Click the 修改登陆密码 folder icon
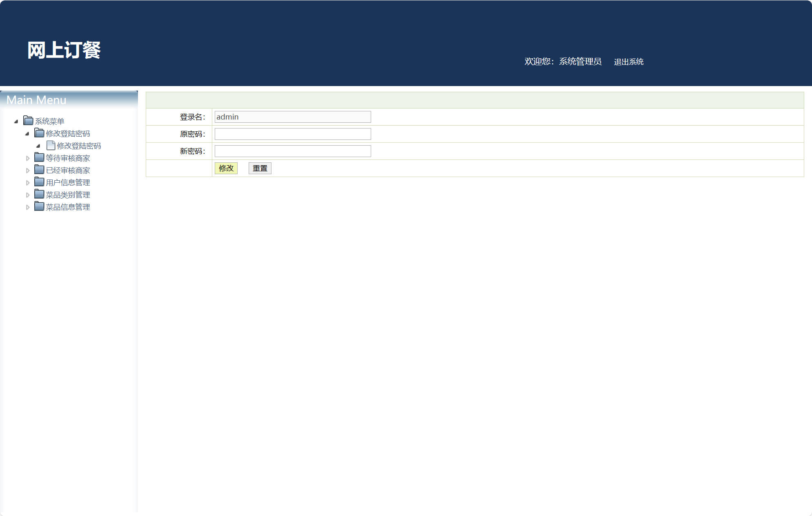The image size is (812, 516). (39, 133)
